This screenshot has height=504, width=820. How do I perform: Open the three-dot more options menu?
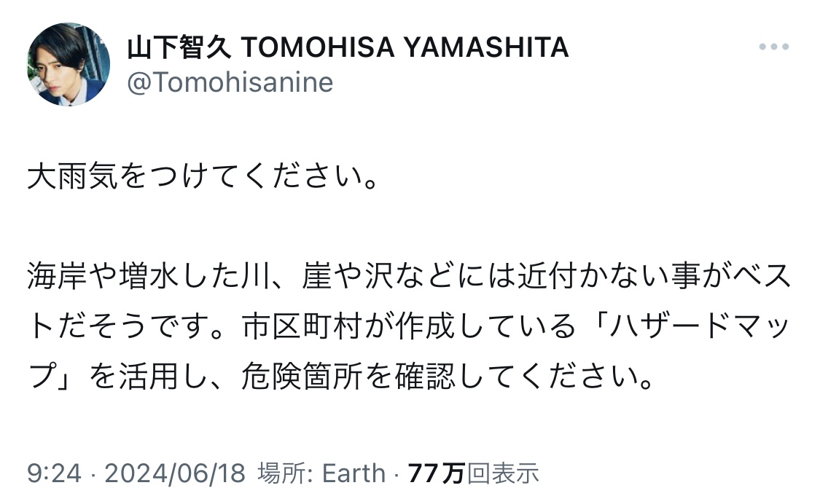coord(773,47)
